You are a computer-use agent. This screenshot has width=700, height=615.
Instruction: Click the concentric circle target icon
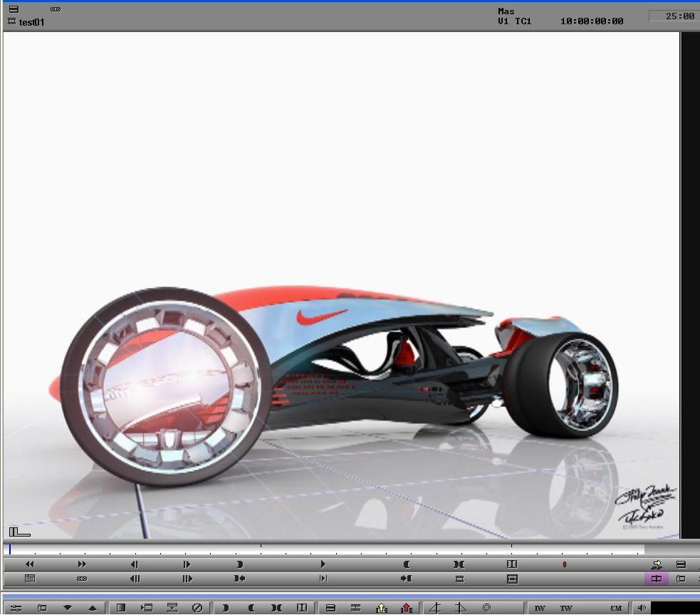point(486,607)
